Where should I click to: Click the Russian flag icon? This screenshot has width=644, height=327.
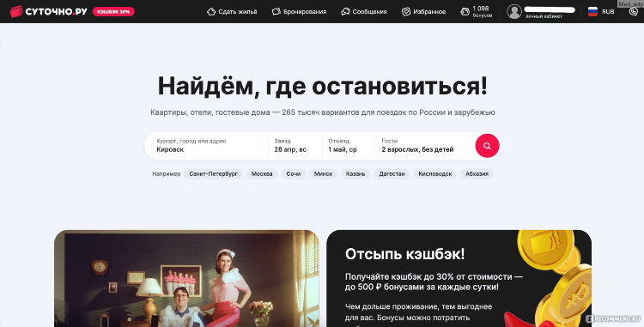592,11
